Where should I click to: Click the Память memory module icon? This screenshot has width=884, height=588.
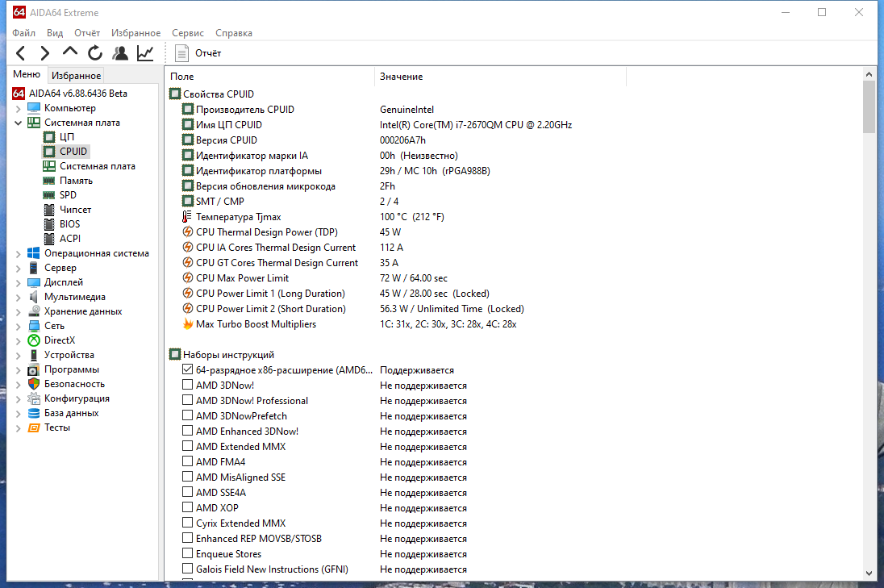coord(49,181)
